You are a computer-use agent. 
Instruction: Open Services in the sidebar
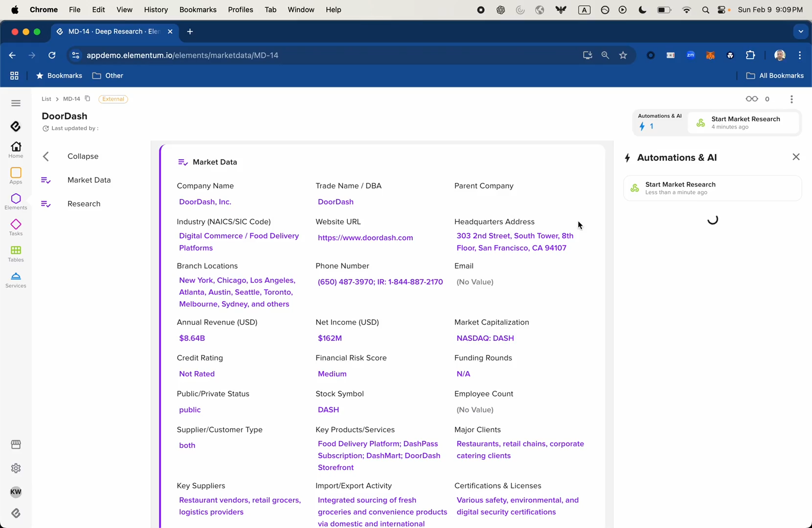tap(16, 280)
